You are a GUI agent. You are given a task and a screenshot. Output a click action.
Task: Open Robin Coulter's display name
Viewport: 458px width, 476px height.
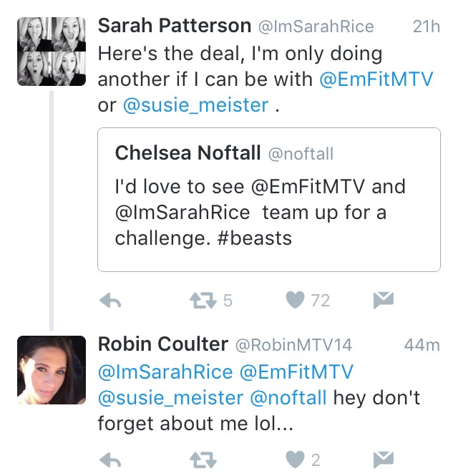[163, 344]
